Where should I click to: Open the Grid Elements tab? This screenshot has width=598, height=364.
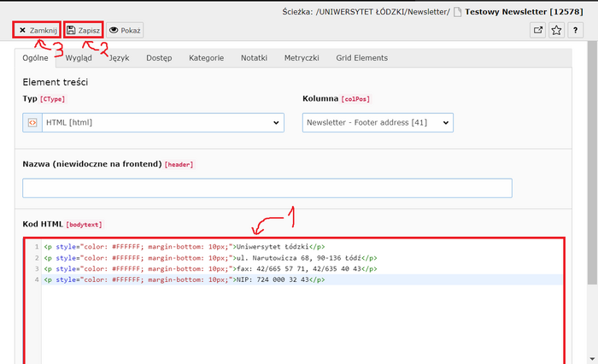pos(361,58)
